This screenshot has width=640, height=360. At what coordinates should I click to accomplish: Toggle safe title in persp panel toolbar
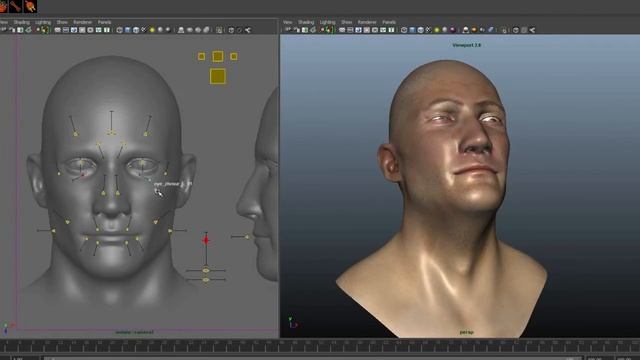click(391, 30)
